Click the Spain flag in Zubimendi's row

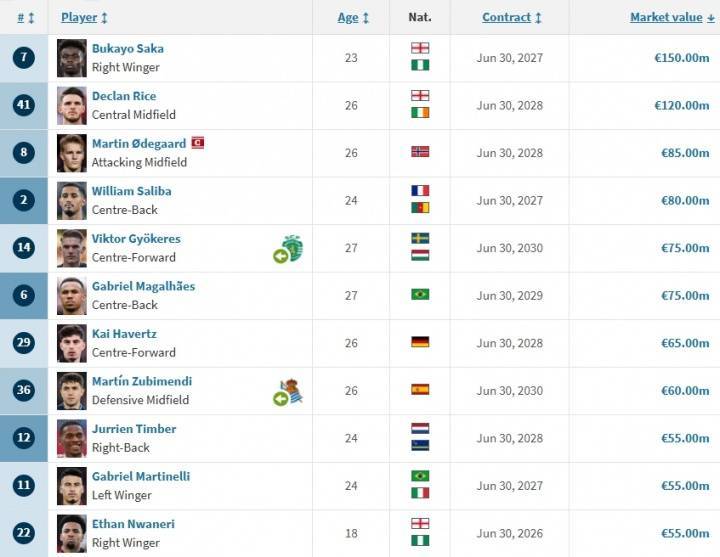(420, 390)
